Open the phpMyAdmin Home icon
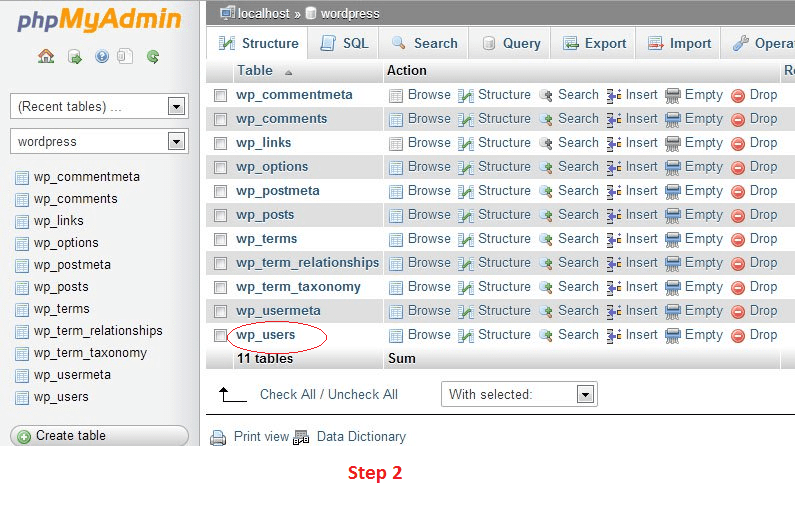Viewport: 795px width, 505px height. 46,56
